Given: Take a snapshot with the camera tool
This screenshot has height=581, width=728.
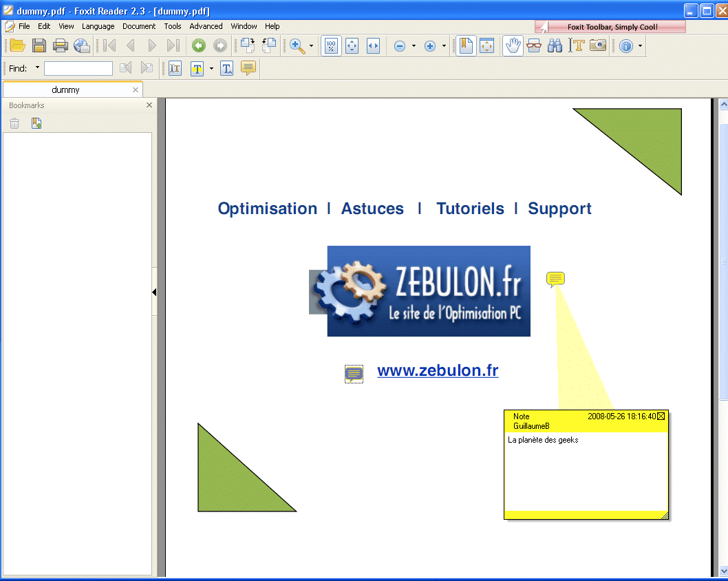Looking at the screenshot, I should coord(598,45).
